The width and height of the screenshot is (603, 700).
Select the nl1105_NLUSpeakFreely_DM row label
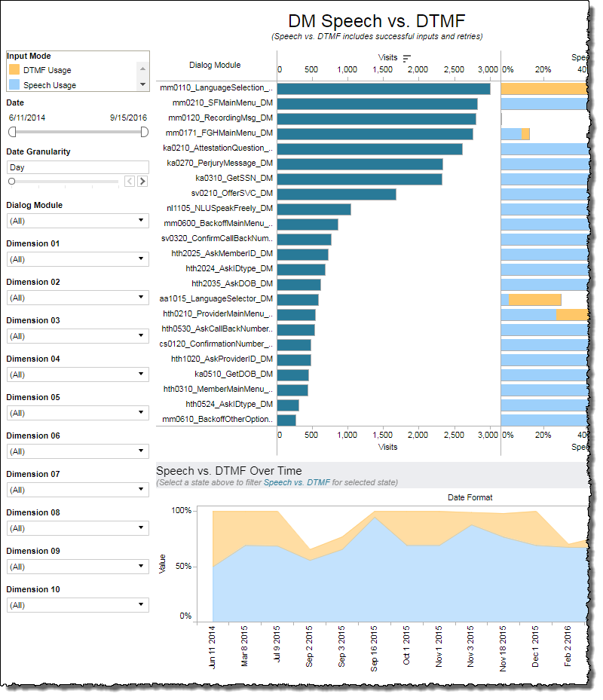pyautogui.click(x=219, y=209)
